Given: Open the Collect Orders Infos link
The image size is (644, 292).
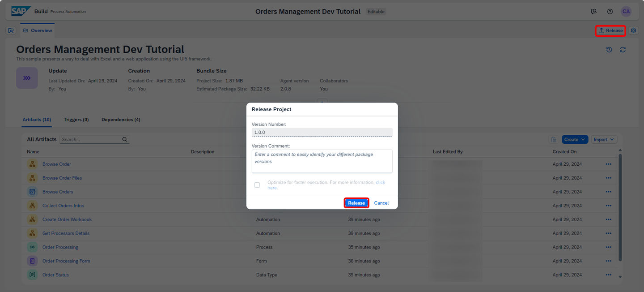Looking at the screenshot, I should pos(63,206).
